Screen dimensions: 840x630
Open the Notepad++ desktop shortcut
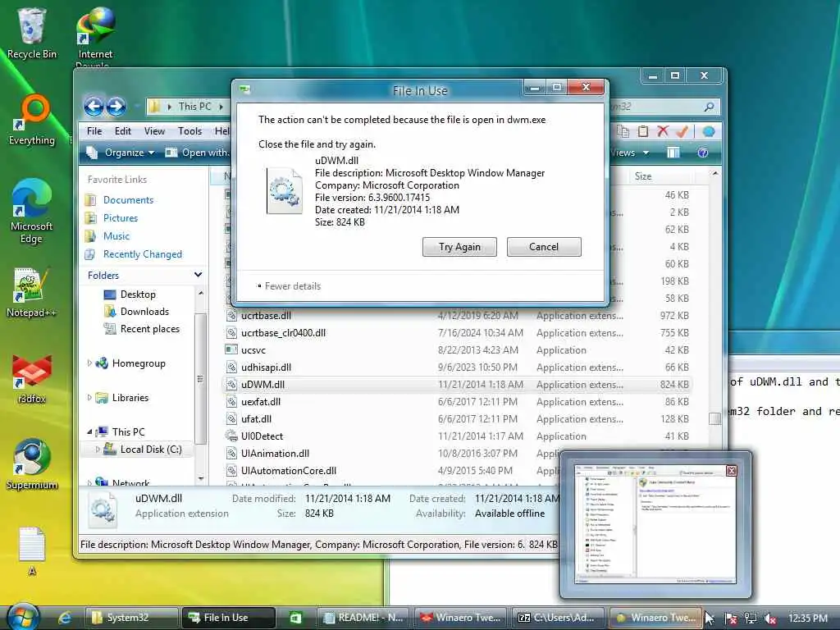coord(31,293)
